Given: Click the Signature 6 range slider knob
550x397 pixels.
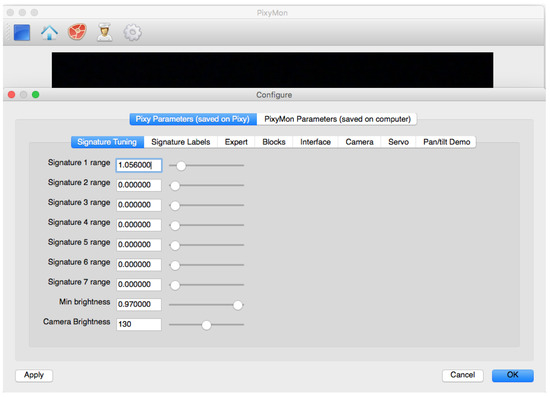Looking at the screenshot, I should (175, 265).
